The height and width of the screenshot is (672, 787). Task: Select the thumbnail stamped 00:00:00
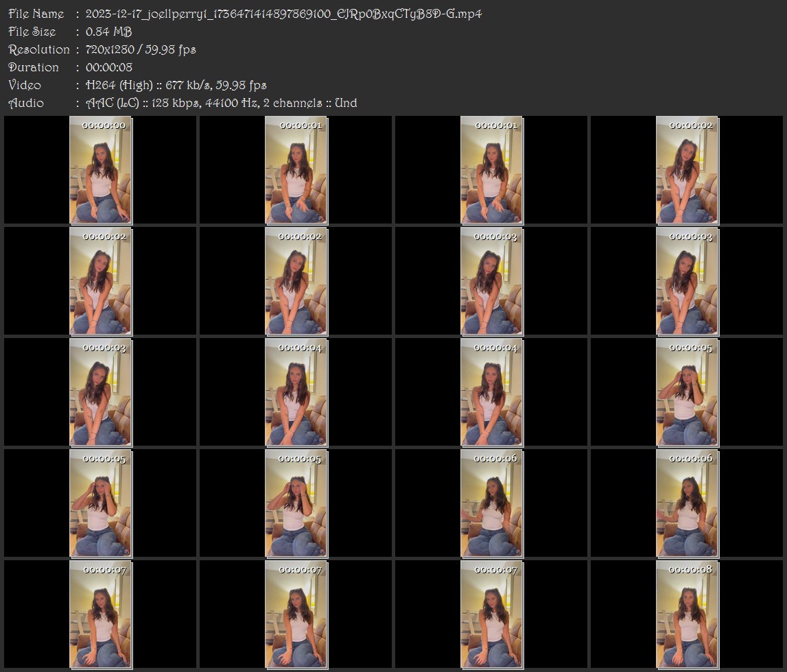pos(100,170)
